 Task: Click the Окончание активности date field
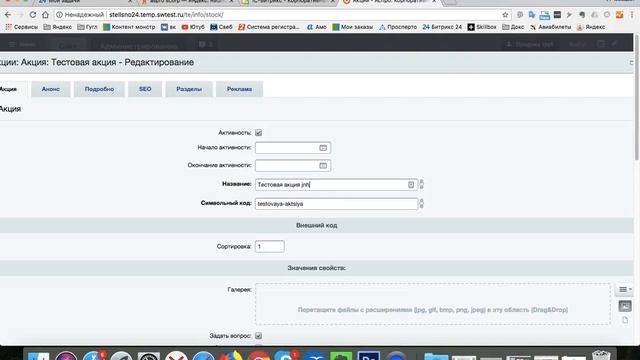pos(293,165)
